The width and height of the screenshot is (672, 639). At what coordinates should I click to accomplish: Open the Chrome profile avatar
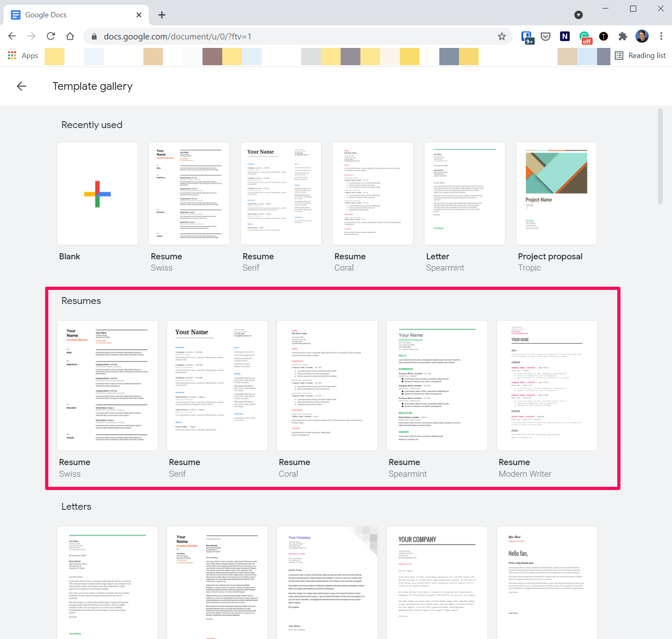click(642, 36)
